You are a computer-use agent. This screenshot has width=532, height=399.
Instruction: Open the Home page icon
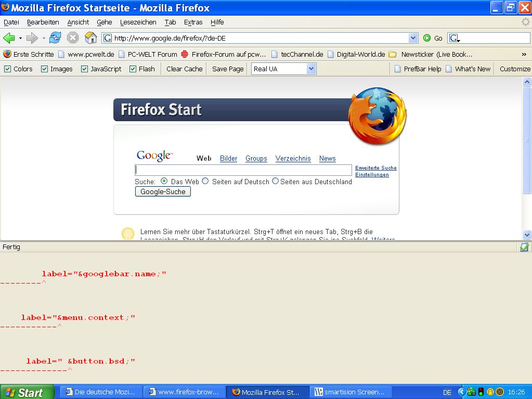pyautogui.click(x=90, y=37)
